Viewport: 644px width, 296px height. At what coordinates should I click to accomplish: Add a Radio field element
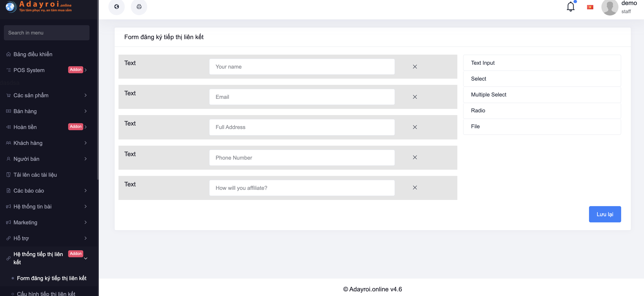coord(542,111)
